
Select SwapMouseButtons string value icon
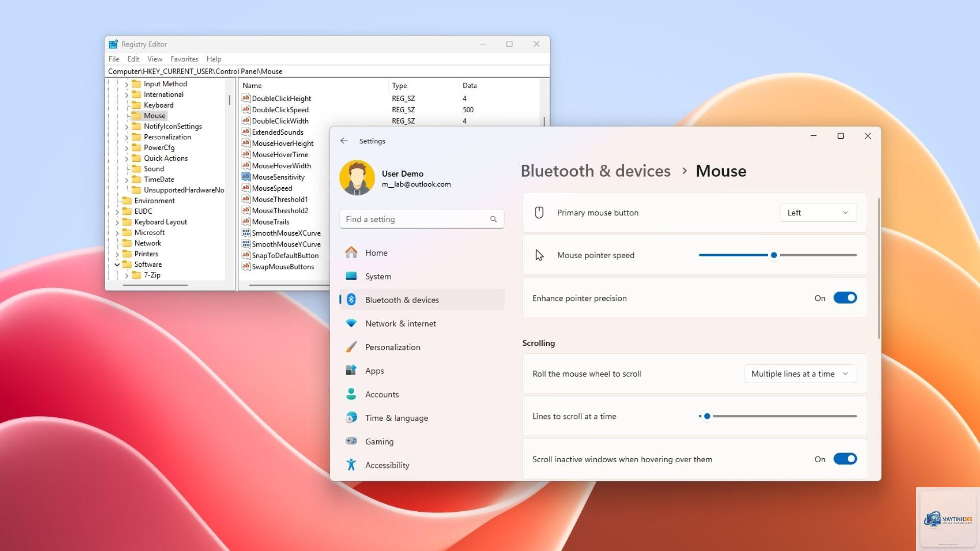point(246,266)
